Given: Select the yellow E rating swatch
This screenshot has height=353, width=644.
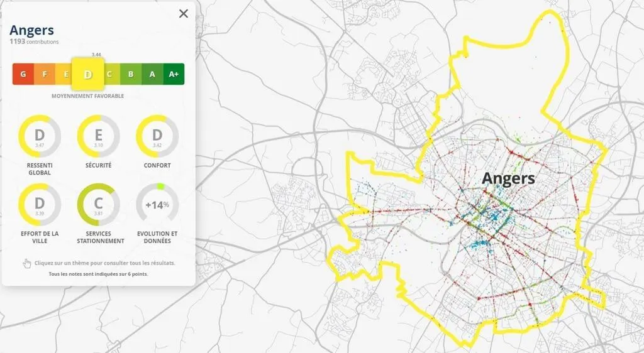Looking at the screenshot, I should click(64, 74).
